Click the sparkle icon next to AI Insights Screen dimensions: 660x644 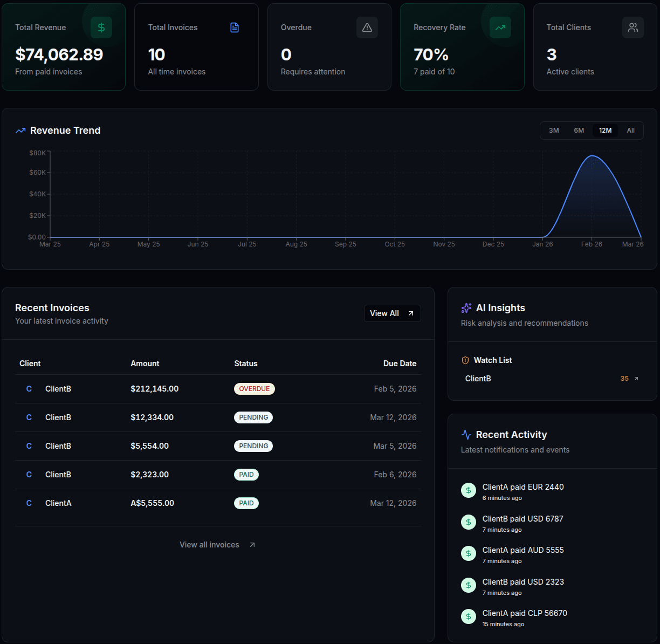466,308
